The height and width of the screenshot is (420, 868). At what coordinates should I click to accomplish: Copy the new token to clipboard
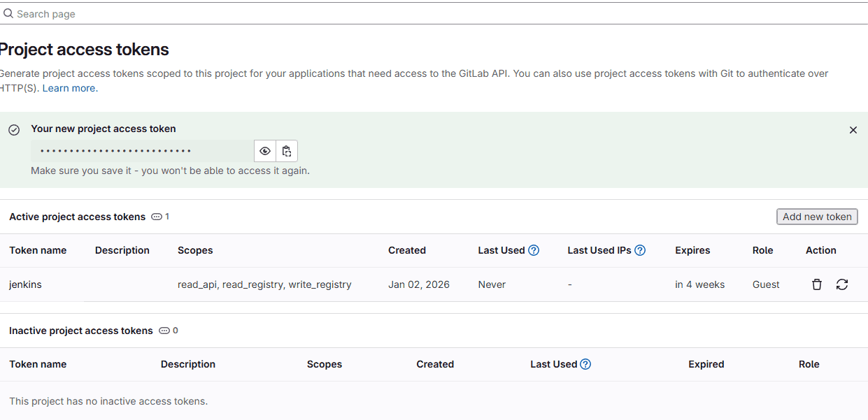point(287,151)
